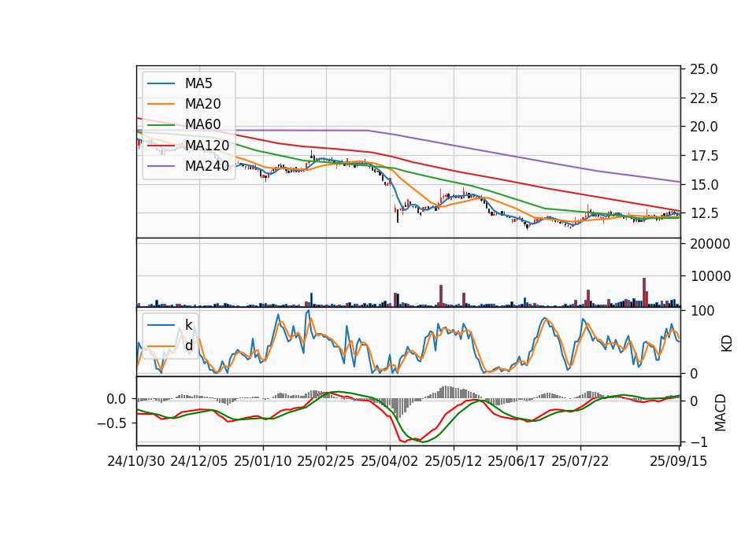Image resolution: width=756 pixels, height=543 pixels.
Task: Click the 24/10/30 date label
Action: [x=136, y=461]
